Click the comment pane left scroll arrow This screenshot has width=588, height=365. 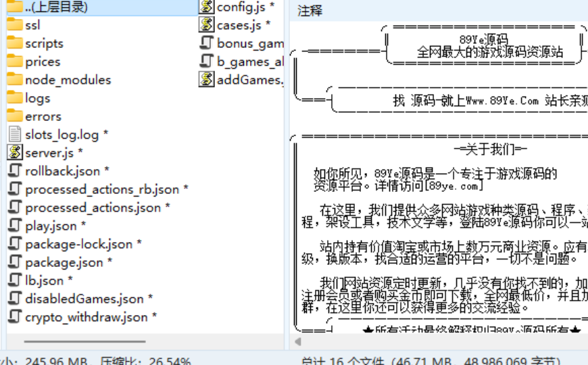[297, 341]
